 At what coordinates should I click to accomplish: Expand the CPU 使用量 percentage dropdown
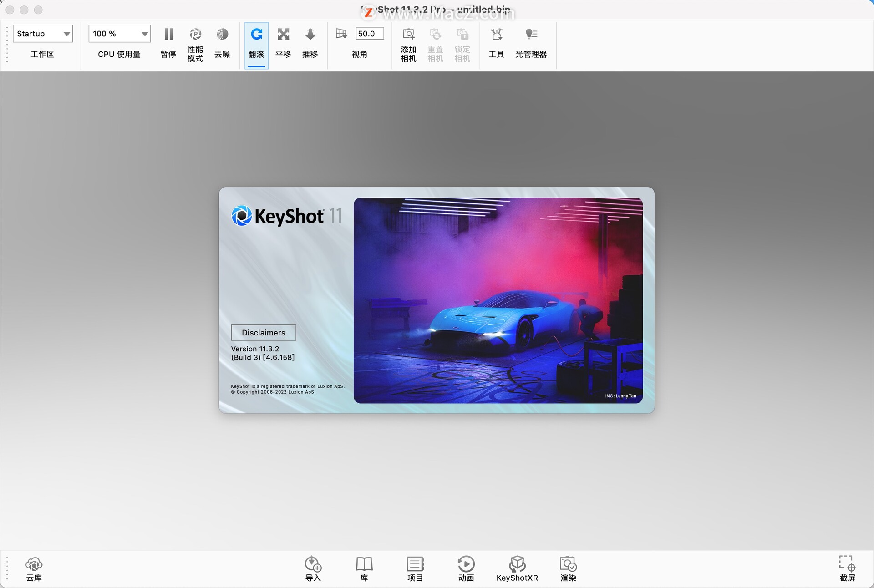119,33
